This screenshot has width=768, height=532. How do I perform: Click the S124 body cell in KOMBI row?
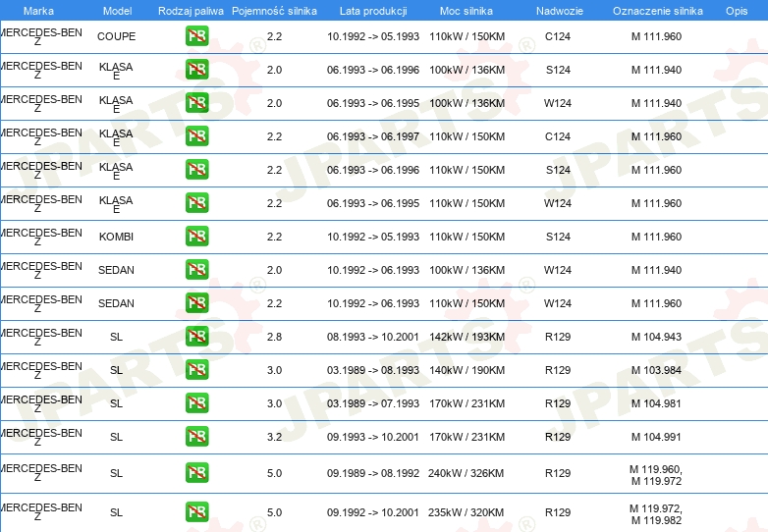click(x=558, y=237)
